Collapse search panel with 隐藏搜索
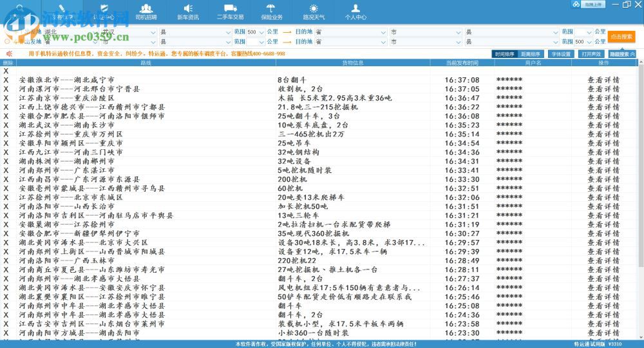Viewport: 644px width, 348px height. coord(622,54)
